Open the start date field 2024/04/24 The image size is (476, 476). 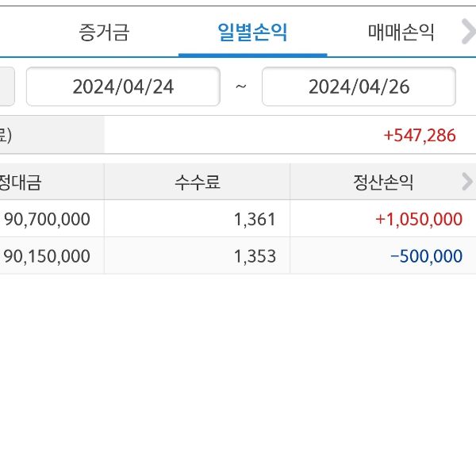pos(123,86)
